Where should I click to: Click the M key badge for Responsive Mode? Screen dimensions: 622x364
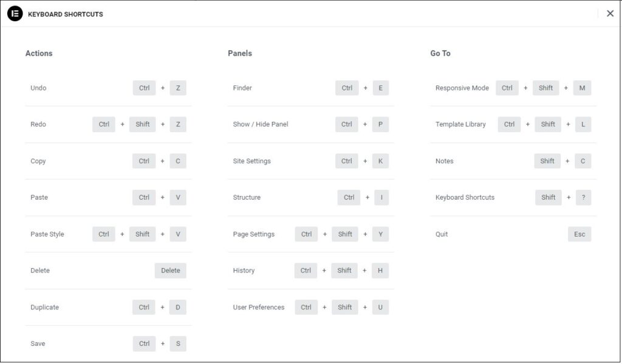pyautogui.click(x=582, y=87)
